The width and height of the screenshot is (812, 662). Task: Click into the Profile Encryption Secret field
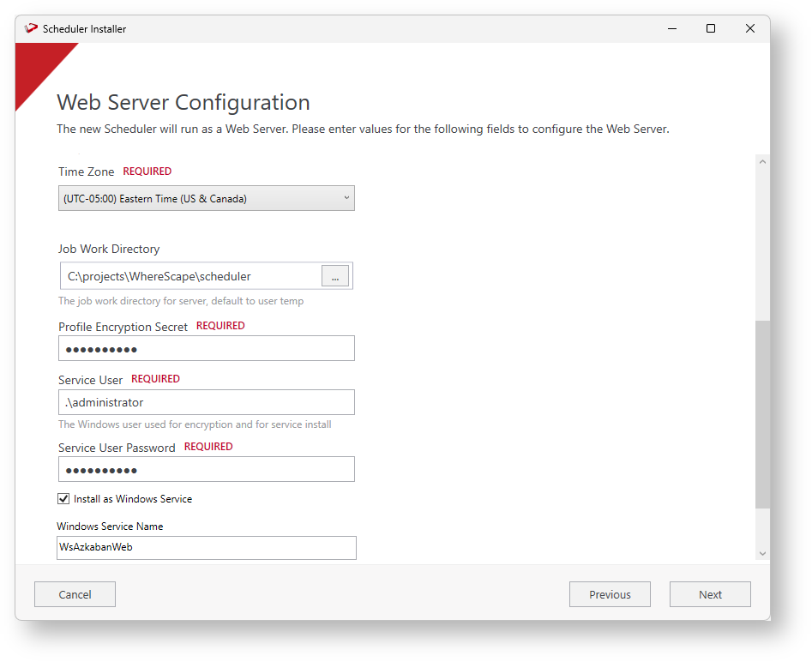(207, 349)
